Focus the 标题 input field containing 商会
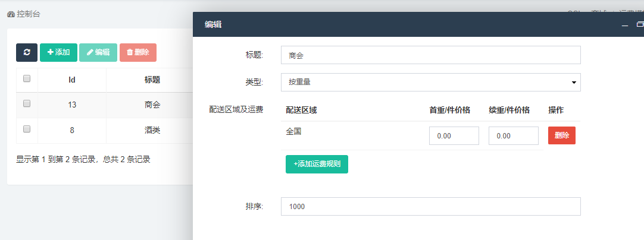The image size is (644, 240). tap(430, 55)
